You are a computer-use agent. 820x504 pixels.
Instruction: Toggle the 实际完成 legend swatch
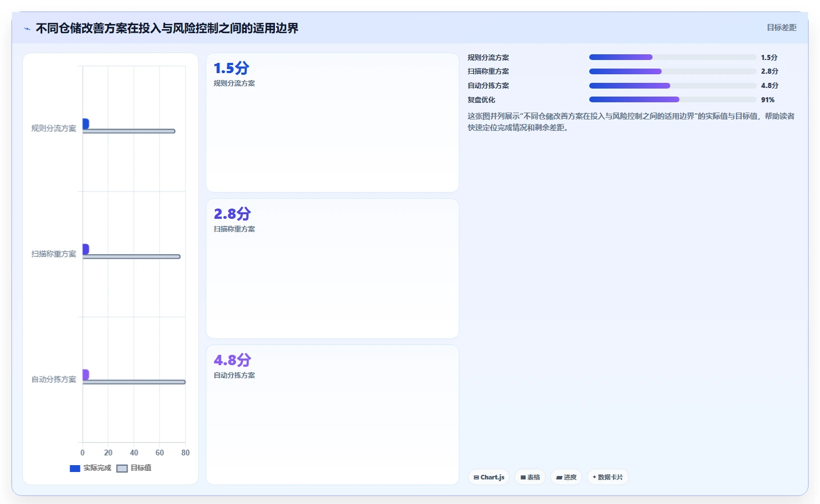[75, 469]
